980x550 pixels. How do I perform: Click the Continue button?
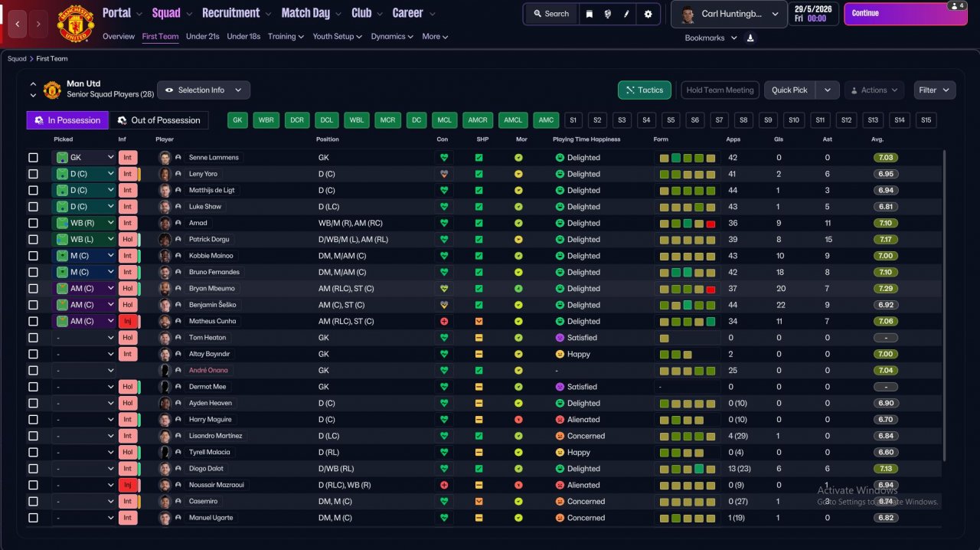point(906,14)
